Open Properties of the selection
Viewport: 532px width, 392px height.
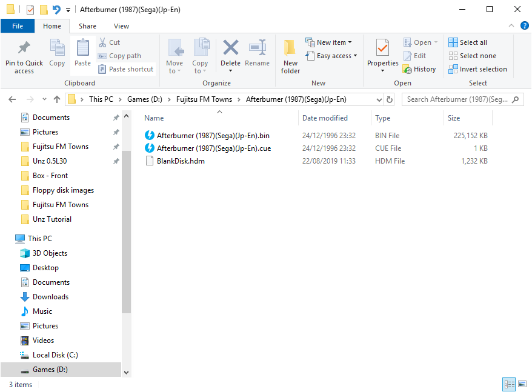coord(383,56)
